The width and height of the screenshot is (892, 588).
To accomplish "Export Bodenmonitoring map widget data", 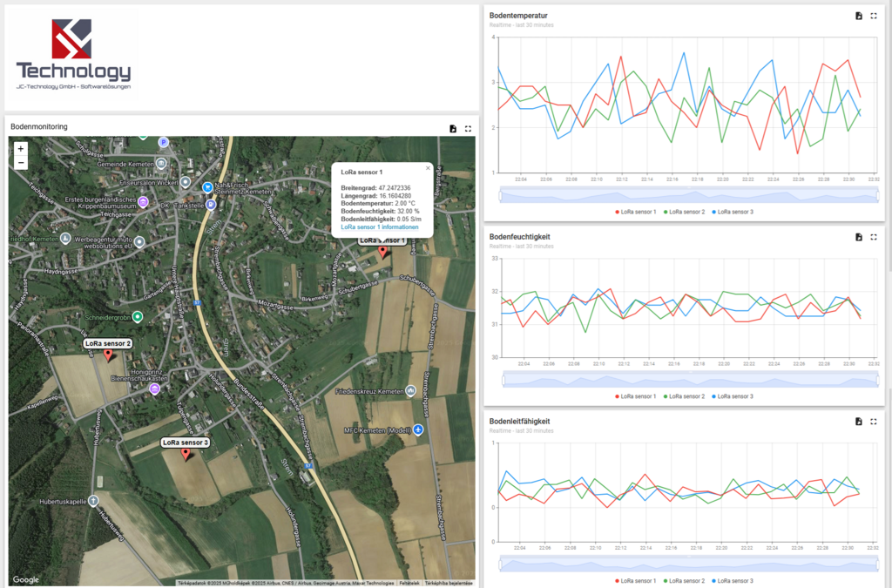I will pos(453,128).
